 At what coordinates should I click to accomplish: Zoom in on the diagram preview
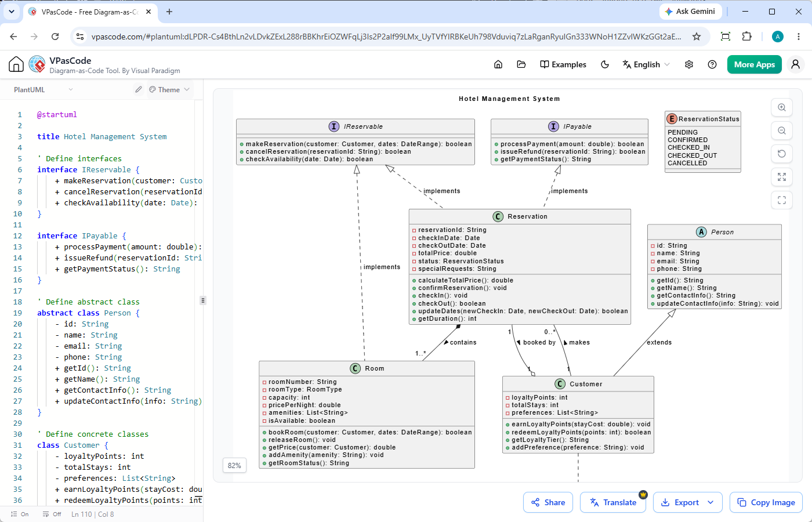(x=782, y=107)
